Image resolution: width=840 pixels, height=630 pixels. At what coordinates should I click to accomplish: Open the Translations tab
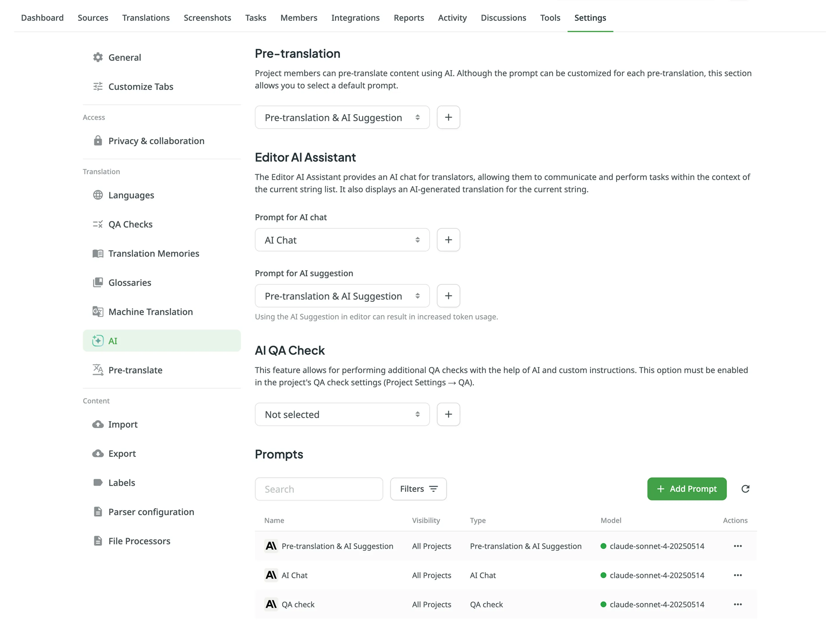[x=146, y=18]
